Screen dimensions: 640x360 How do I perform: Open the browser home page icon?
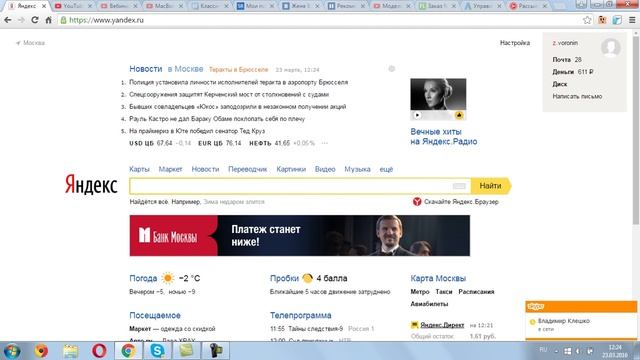pos(49,20)
